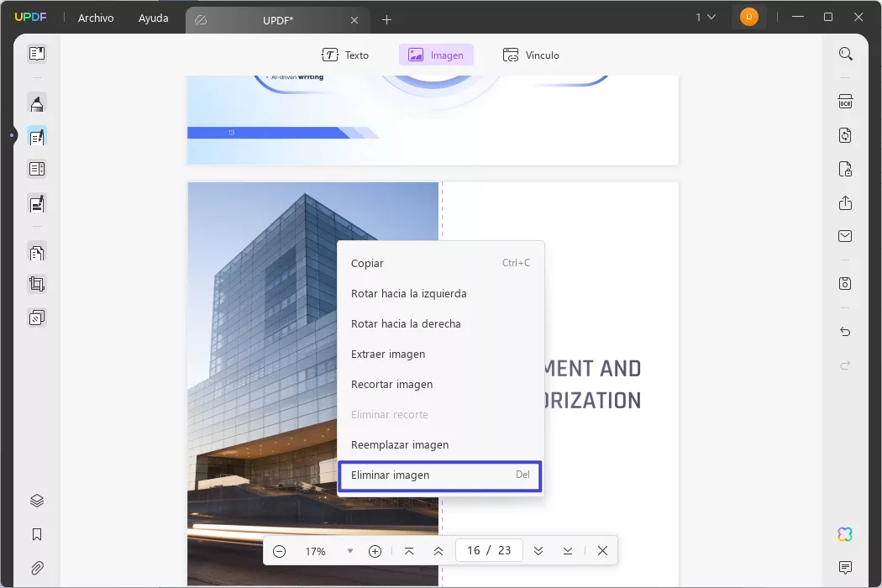Choose Recortar imagen from context menu
This screenshot has width=882, height=588.
click(x=440, y=385)
